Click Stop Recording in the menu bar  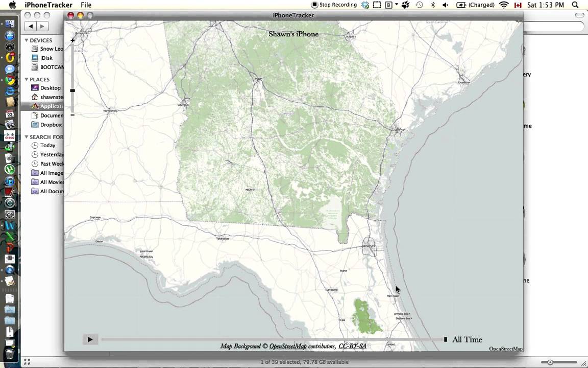[x=334, y=5]
